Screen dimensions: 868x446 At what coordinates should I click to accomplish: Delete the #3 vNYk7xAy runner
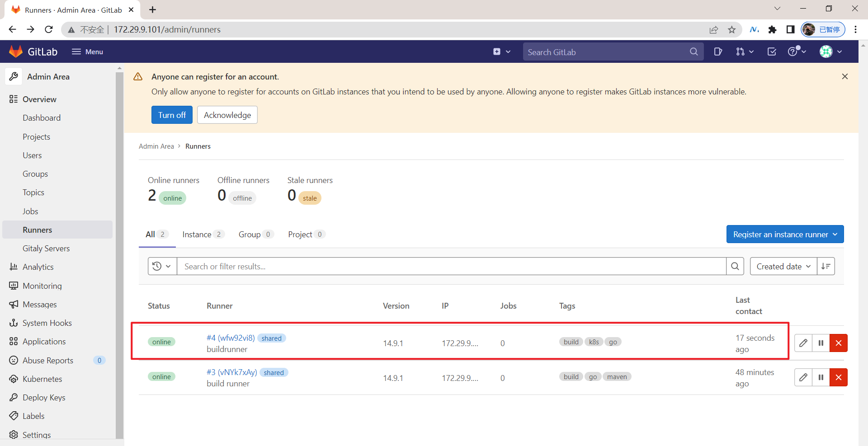click(839, 377)
